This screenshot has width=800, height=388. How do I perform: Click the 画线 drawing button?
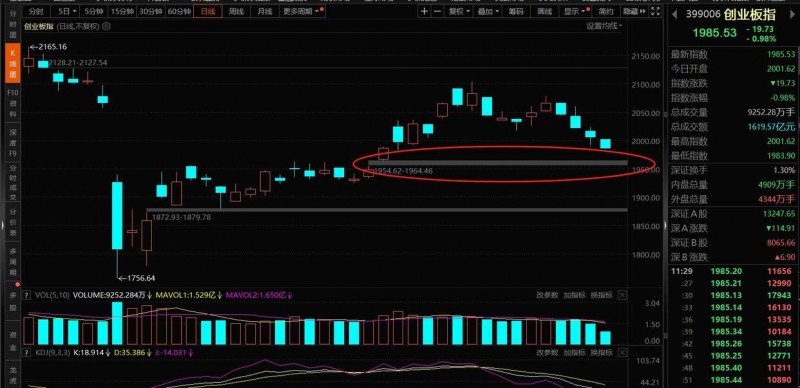click(x=545, y=11)
